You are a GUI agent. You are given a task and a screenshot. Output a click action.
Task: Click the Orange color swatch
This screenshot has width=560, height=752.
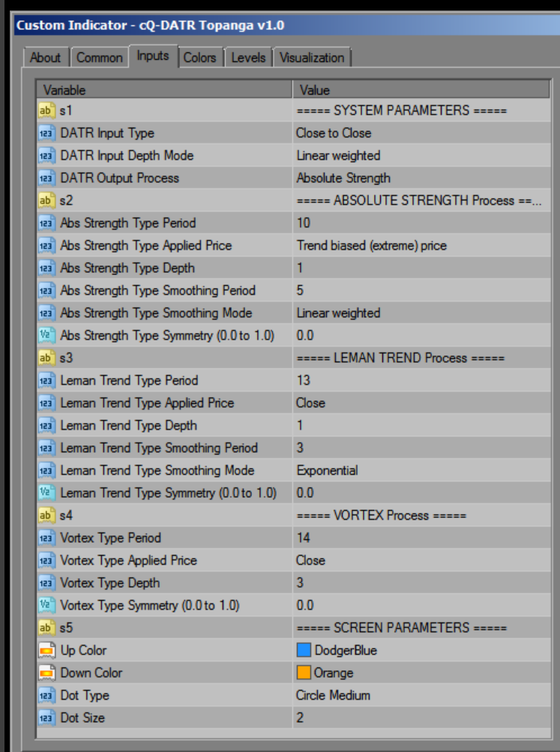tap(304, 673)
